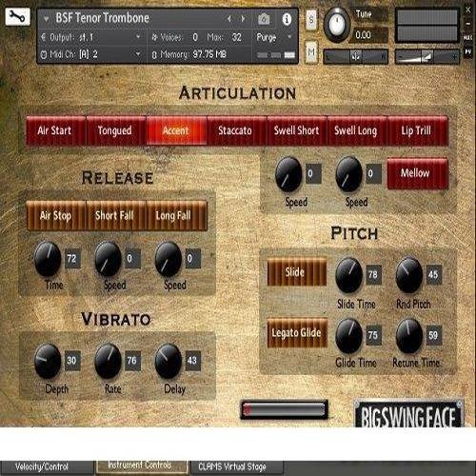Enable the Slide pitch switch
The image size is (476, 476).
[x=296, y=272]
